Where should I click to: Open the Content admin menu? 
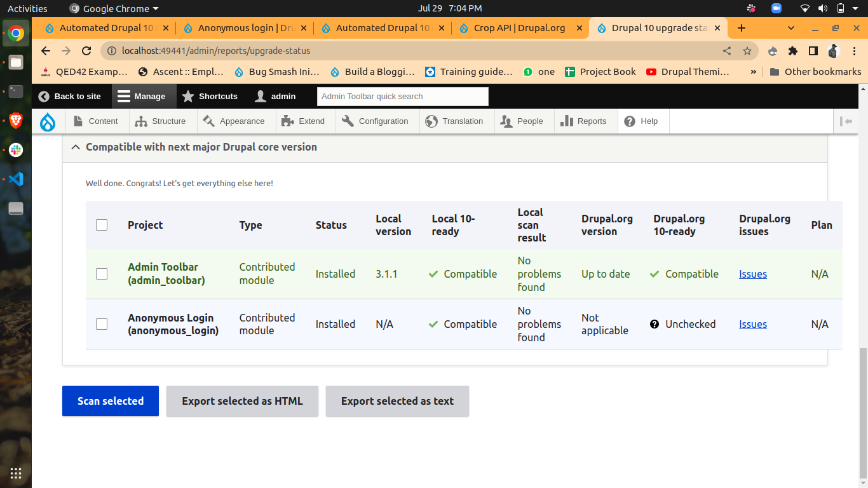pyautogui.click(x=96, y=121)
